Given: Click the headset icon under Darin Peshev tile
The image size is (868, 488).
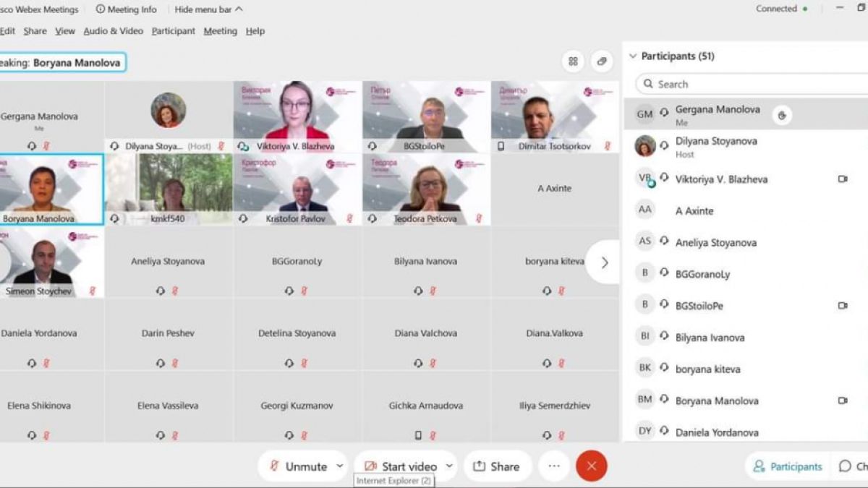Looking at the screenshot, I should 160,363.
